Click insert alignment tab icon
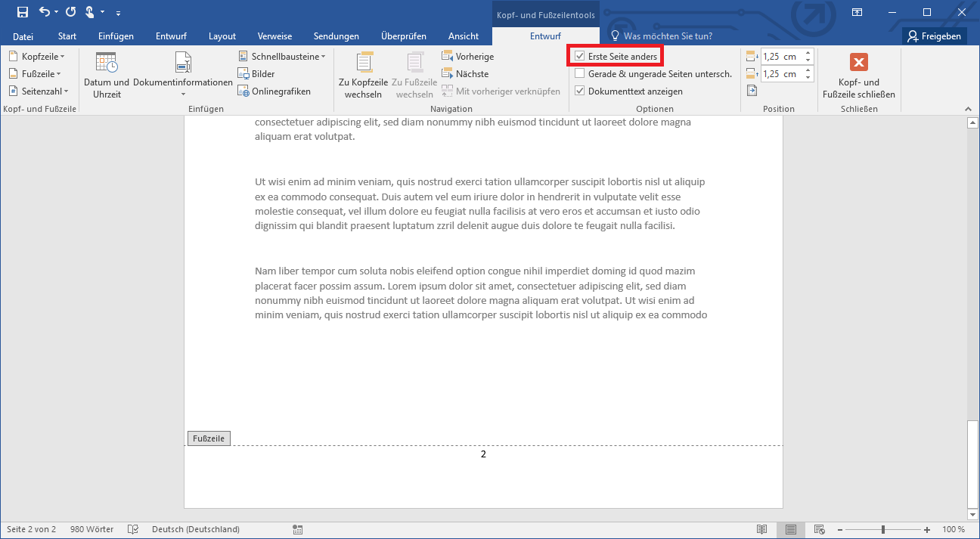The image size is (980, 539). [752, 91]
